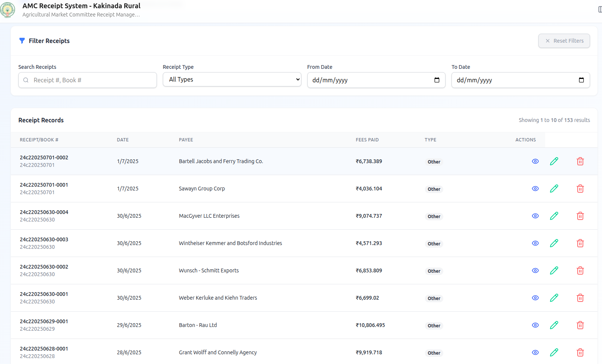Edit Sawayn Group Corp receipt with pencil icon
The image size is (602, 364).
[x=554, y=189]
